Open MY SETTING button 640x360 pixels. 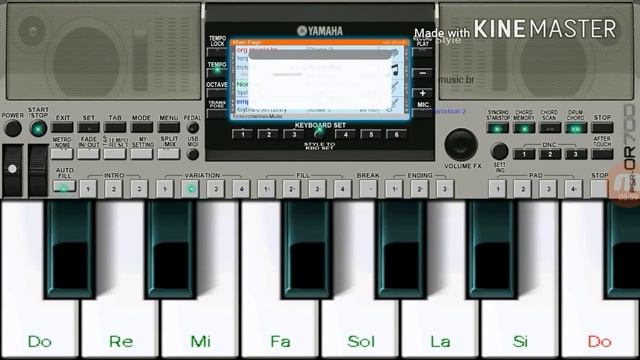point(141,154)
